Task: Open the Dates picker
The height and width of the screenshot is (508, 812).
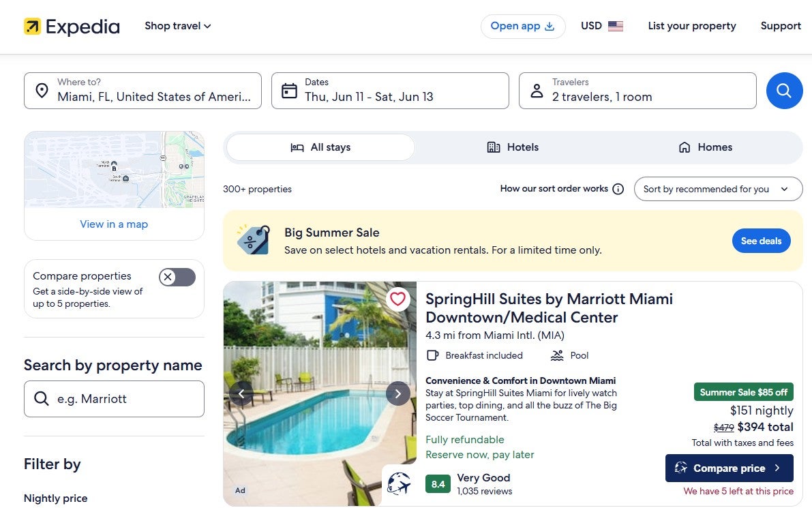Action: point(390,91)
